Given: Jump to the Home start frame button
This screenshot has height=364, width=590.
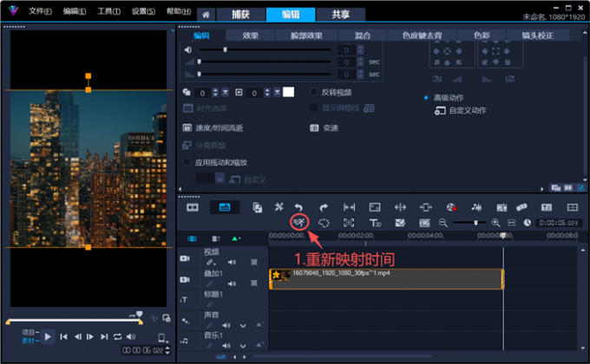Looking at the screenshot, I should pos(63,336).
